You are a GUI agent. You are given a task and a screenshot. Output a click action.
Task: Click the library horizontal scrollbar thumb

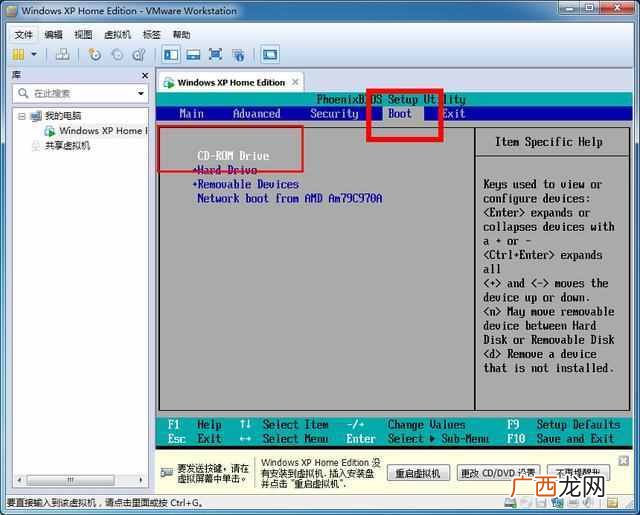click(x=70, y=480)
